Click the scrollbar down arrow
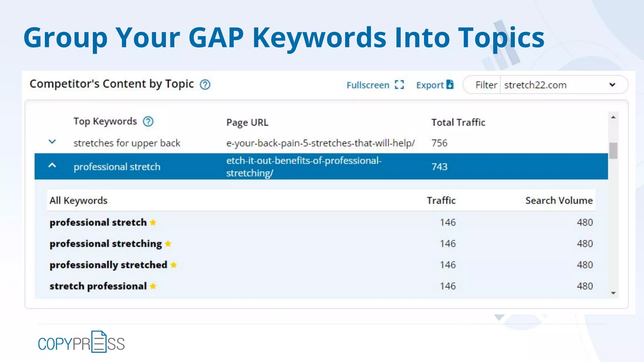This screenshot has height=362, width=644. 613,293
